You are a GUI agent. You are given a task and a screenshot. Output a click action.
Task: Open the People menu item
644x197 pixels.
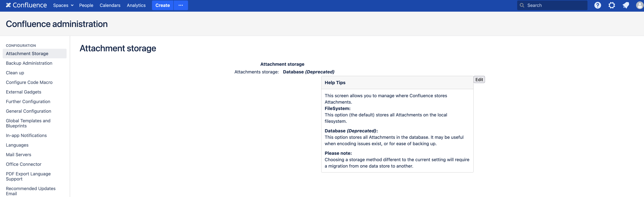(x=86, y=5)
